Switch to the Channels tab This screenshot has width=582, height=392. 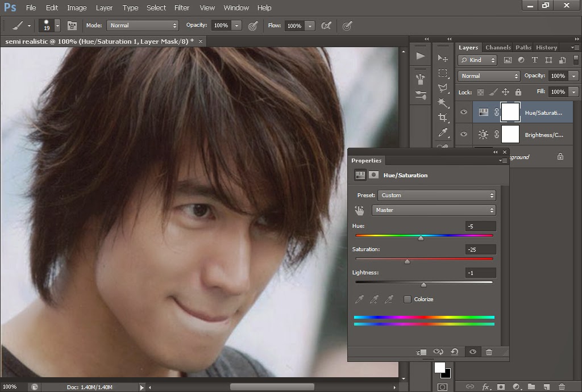[498, 48]
